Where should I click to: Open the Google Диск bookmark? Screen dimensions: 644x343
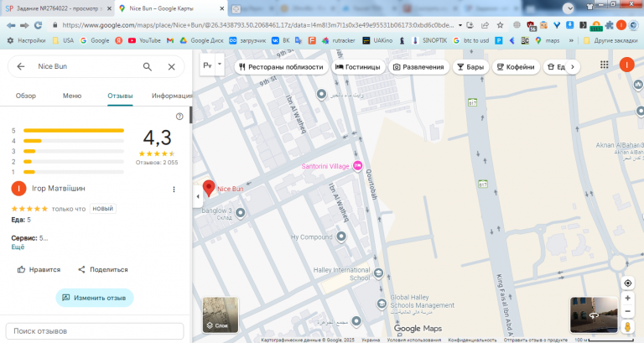click(x=201, y=40)
